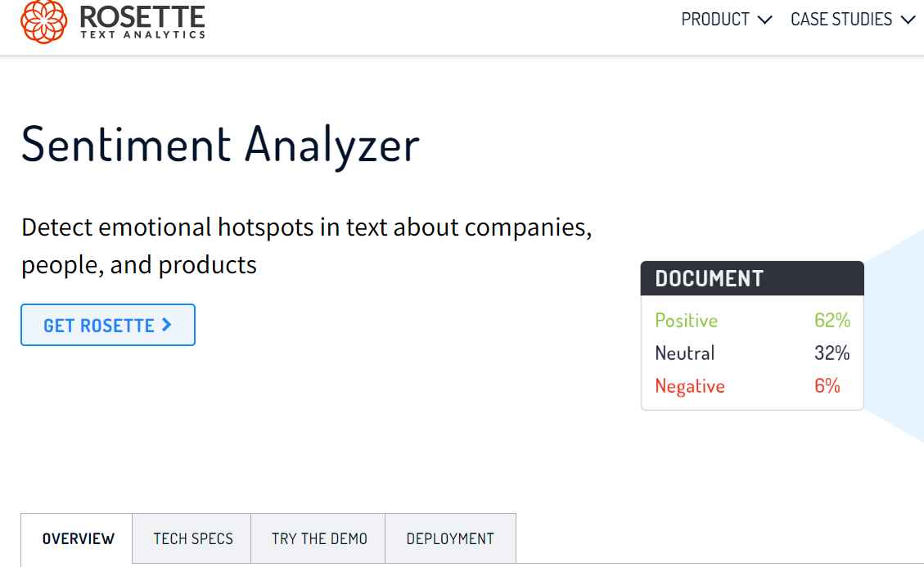Select the Negative sentiment row

pos(752,385)
